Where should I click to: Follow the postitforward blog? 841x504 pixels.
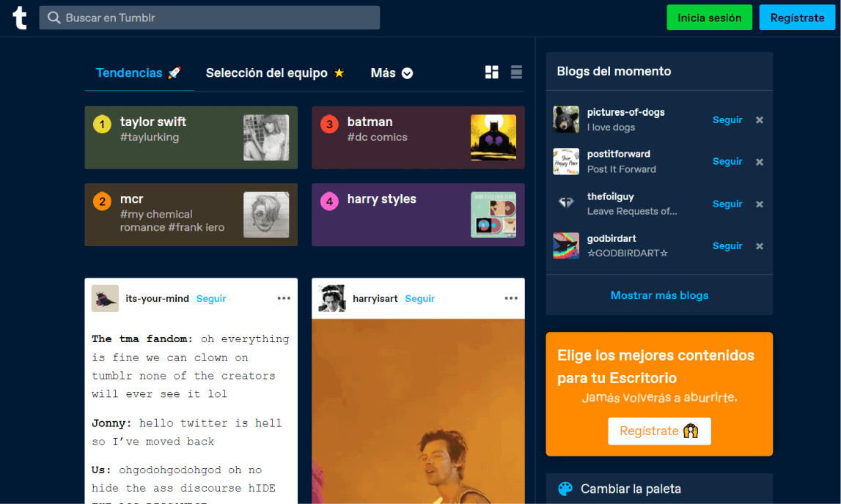click(x=727, y=162)
